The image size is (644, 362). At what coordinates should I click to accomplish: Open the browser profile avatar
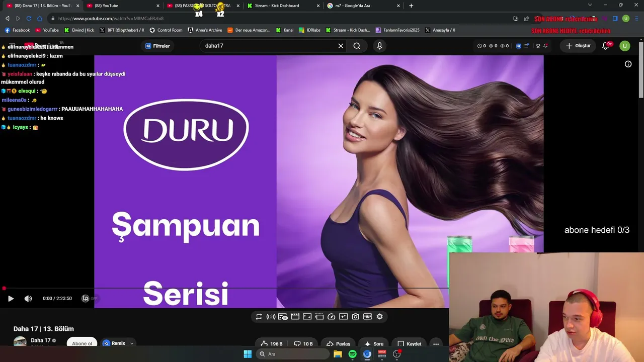[626, 19]
